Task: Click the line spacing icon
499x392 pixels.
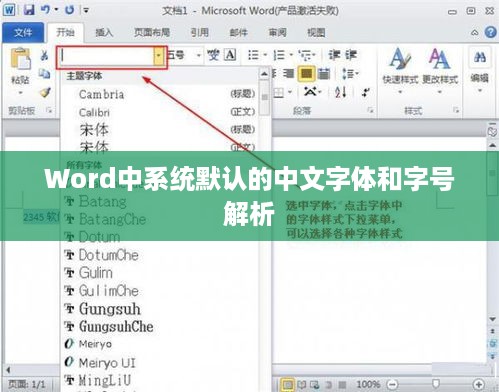Action: [x=347, y=73]
